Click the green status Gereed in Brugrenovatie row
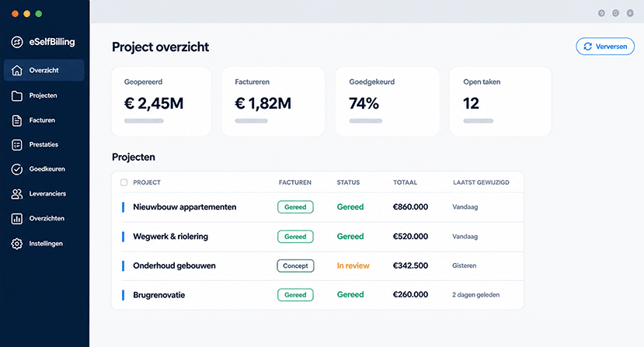Viewport: 644px width, 347px height. (x=350, y=294)
